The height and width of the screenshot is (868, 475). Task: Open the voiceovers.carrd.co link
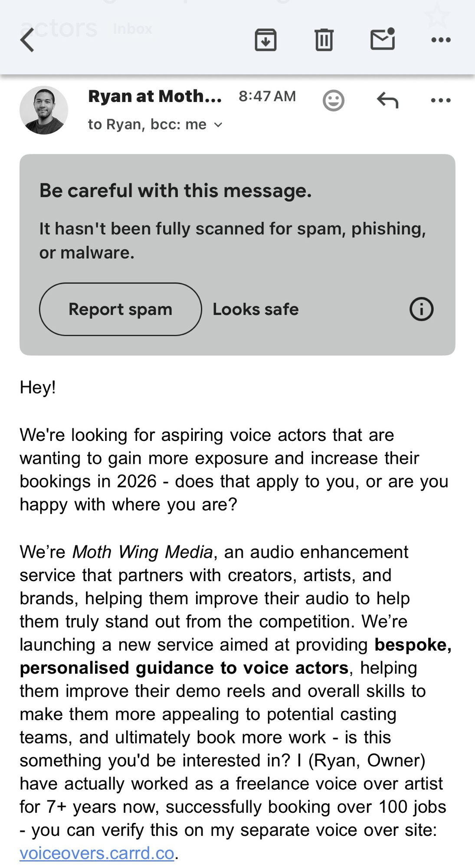pos(97,853)
